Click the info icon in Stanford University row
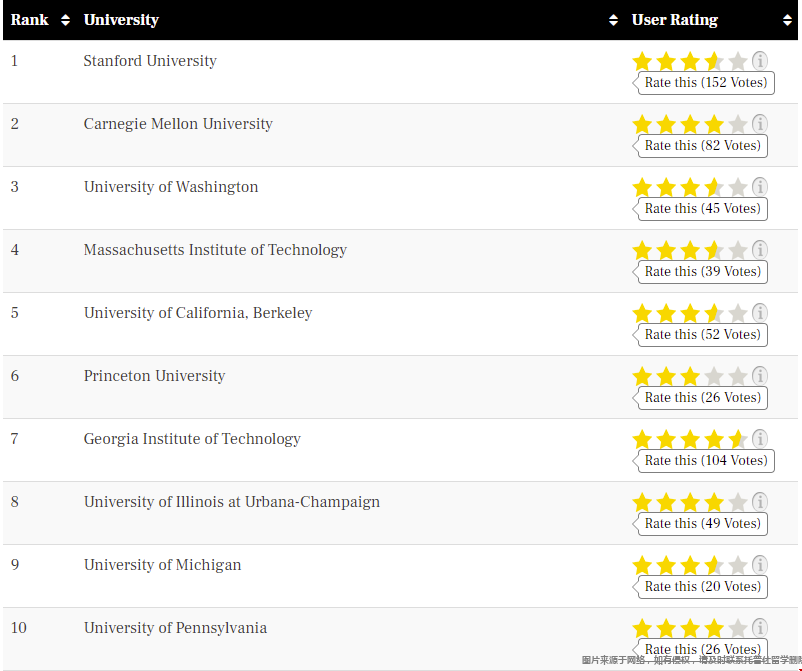The width and height of the screenshot is (802, 671). (x=760, y=61)
